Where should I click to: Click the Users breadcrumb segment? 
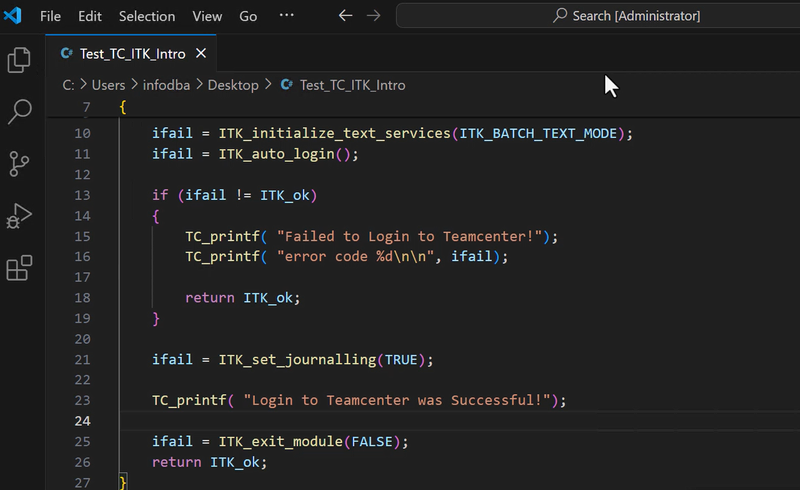108,85
